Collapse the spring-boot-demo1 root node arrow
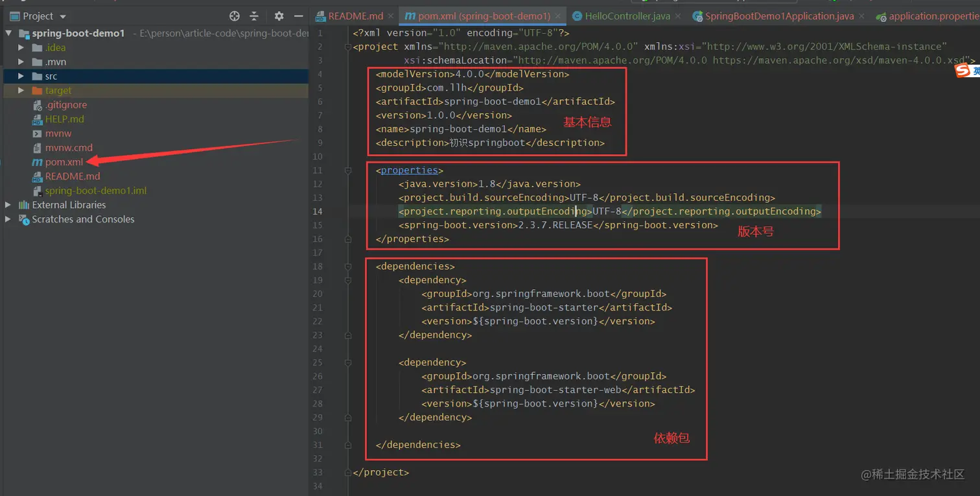The image size is (980, 496). coord(8,33)
